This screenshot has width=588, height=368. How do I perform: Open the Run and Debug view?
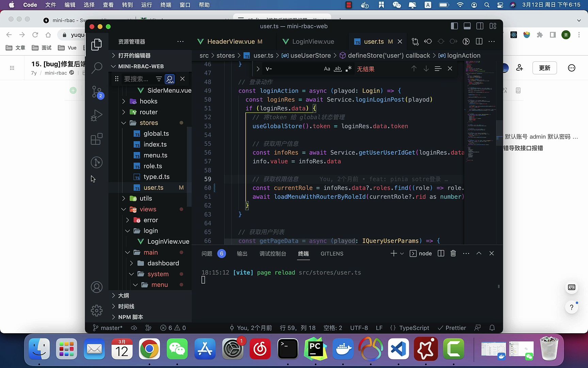(97, 115)
